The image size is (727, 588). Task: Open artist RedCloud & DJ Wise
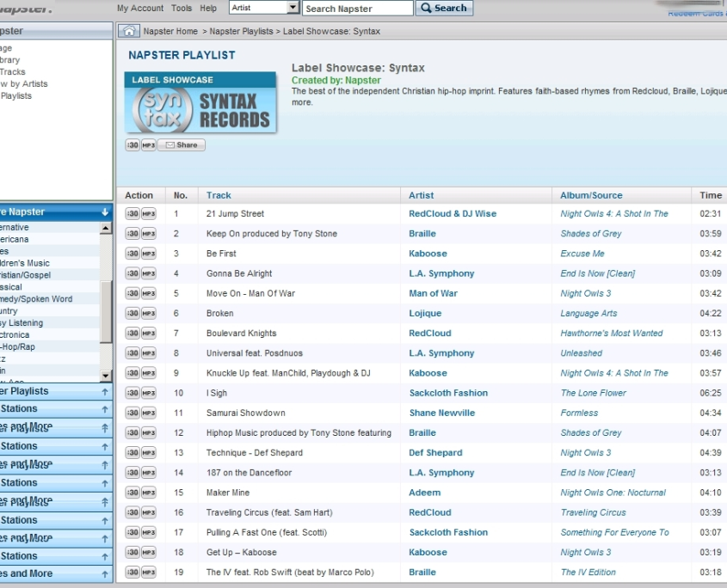click(x=453, y=213)
